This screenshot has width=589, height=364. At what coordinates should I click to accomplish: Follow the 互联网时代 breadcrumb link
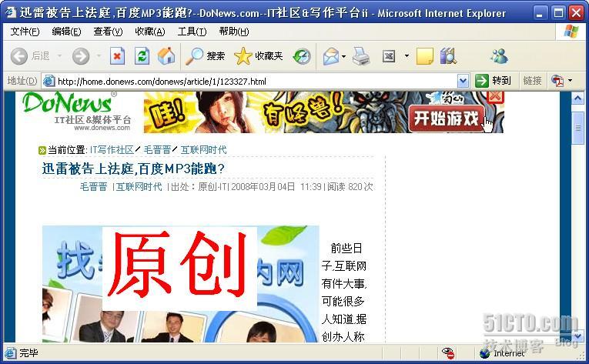pos(203,150)
